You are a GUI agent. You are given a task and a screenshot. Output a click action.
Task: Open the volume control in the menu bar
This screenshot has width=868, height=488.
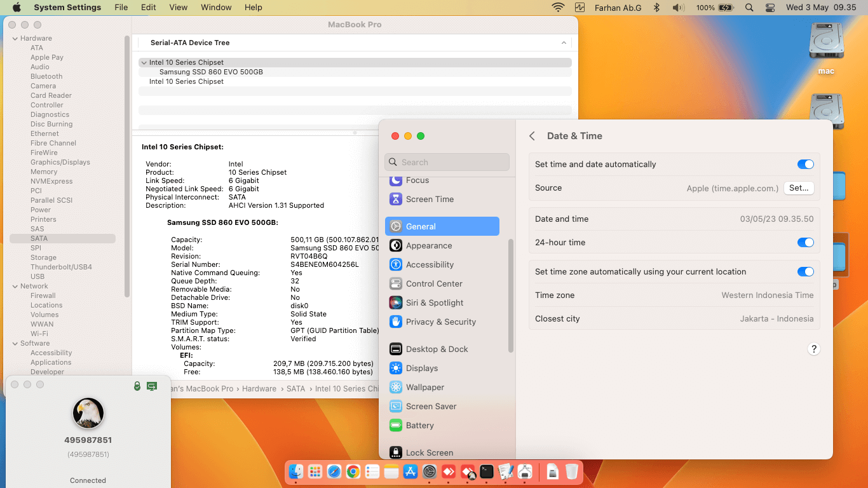point(678,8)
